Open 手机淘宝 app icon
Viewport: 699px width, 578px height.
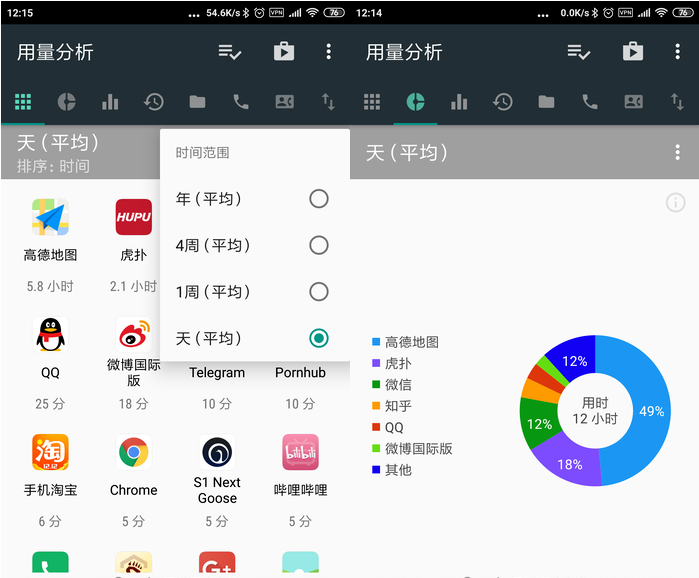click(x=50, y=452)
